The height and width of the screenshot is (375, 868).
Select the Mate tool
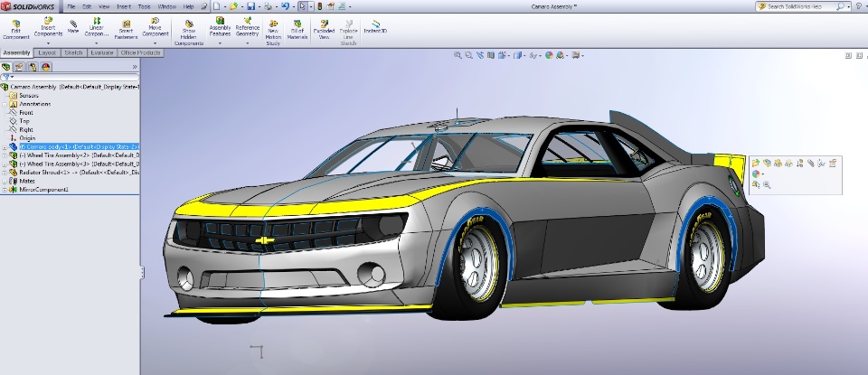[73, 27]
